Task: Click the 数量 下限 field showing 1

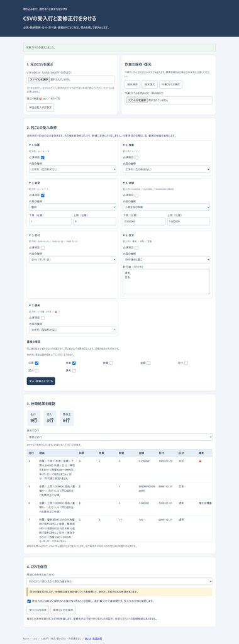Action: coord(50,221)
